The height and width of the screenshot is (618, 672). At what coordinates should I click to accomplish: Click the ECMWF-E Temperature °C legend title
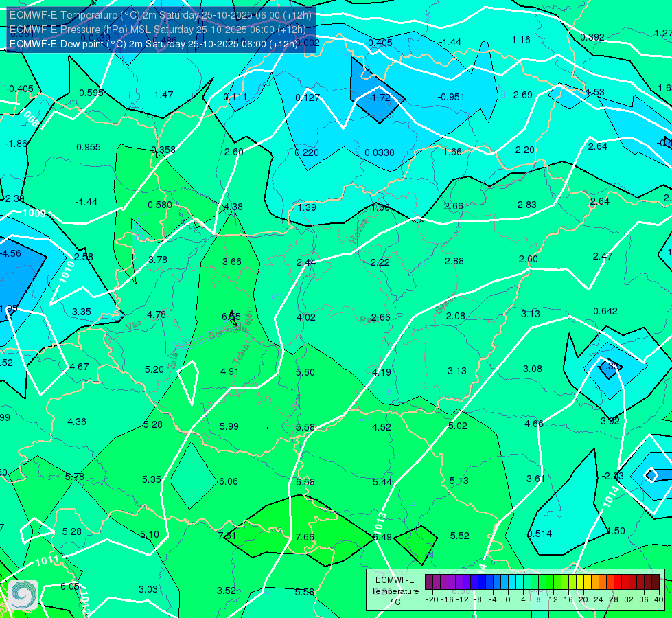click(x=395, y=591)
